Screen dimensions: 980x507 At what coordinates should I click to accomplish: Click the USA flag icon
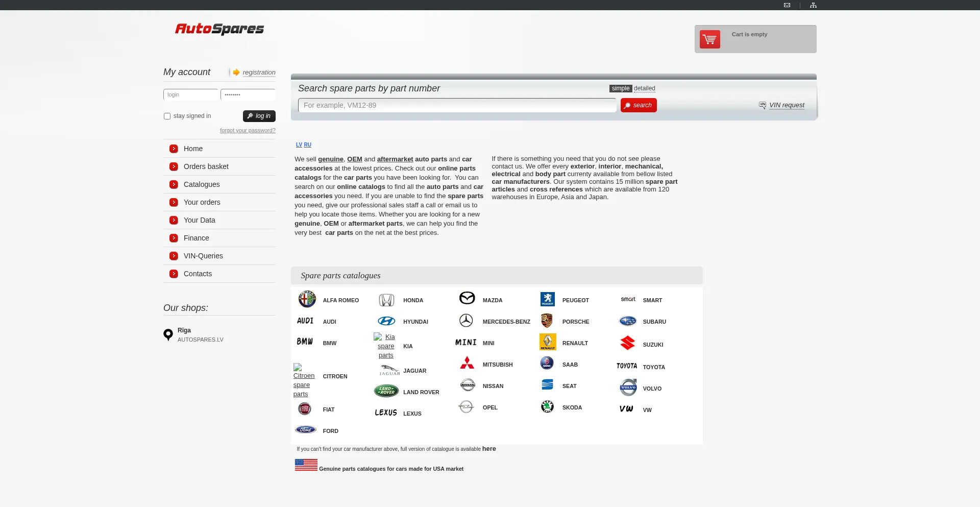(306, 465)
